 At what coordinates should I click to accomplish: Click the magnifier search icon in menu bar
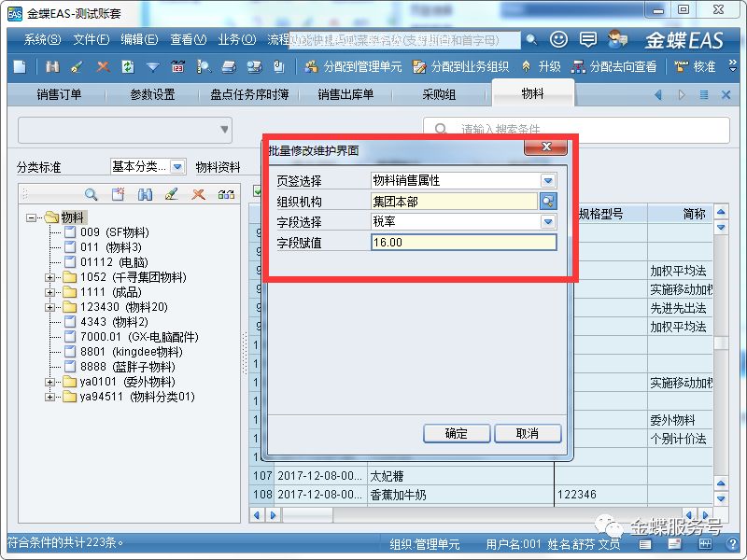(531, 39)
